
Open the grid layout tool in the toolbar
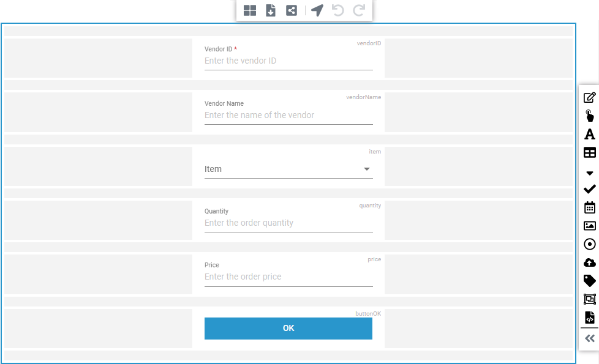pyautogui.click(x=249, y=10)
